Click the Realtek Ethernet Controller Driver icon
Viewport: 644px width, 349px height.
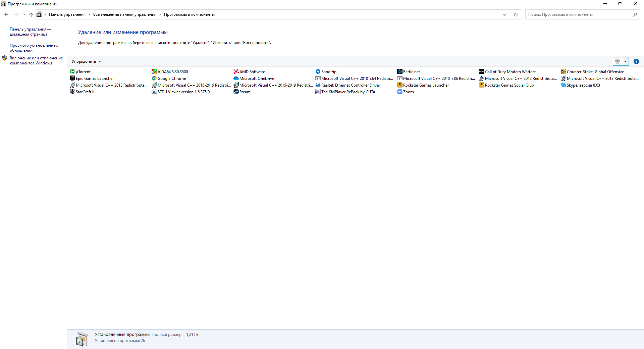(x=318, y=85)
